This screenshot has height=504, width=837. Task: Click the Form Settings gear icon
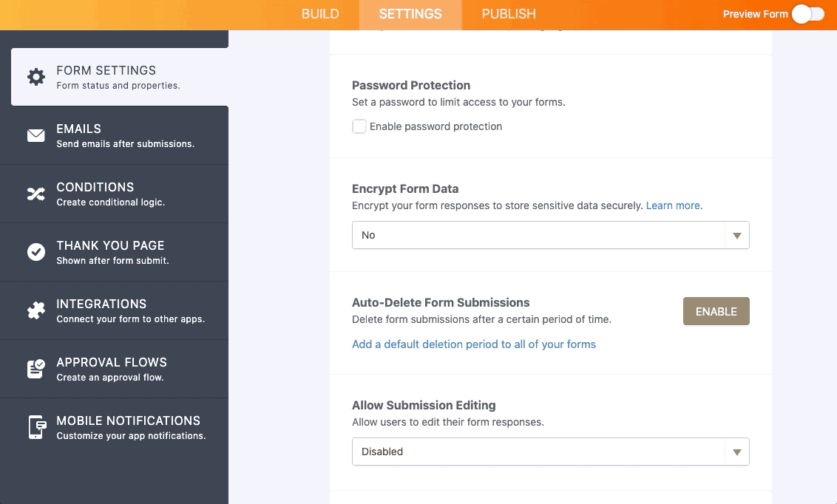(x=35, y=77)
